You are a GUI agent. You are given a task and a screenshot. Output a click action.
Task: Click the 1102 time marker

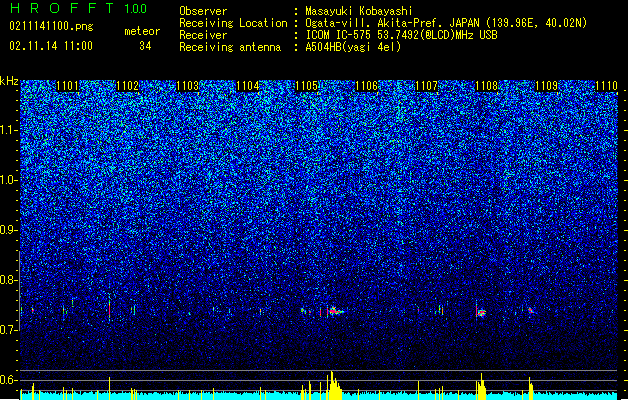click(127, 86)
